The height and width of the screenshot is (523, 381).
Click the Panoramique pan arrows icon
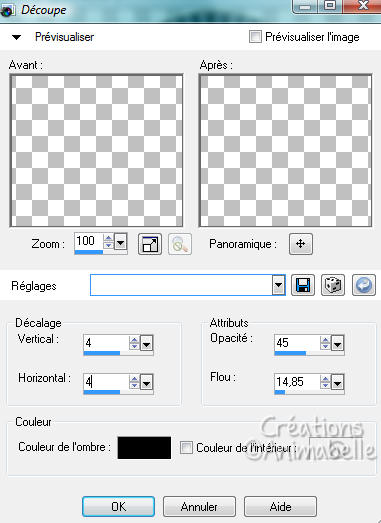coord(301,244)
